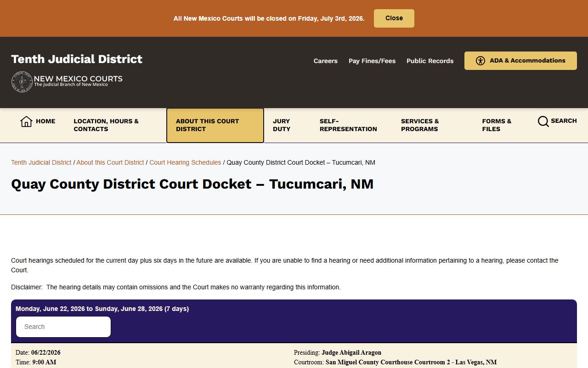
Task: Open Pay Fines/Fees link
Action: 372,61
